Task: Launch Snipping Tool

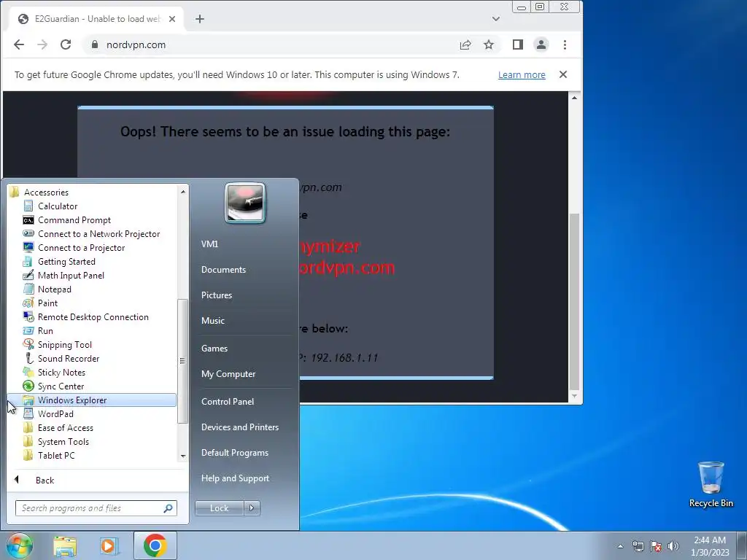Action: coord(64,344)
